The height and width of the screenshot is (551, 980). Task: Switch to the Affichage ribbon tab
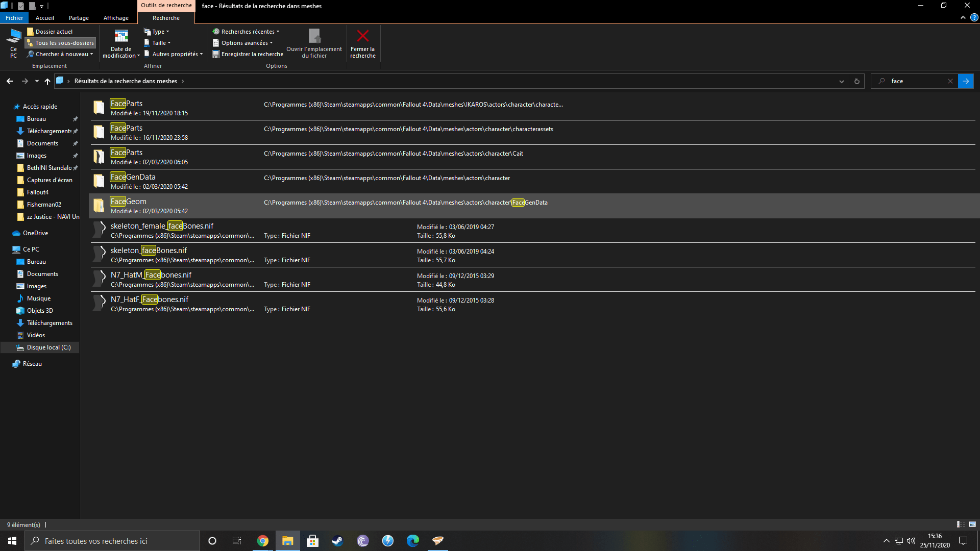(116, 18)
